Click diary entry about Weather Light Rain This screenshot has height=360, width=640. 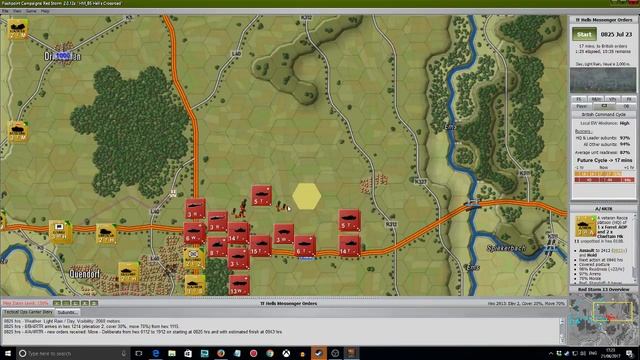(62, 321)
